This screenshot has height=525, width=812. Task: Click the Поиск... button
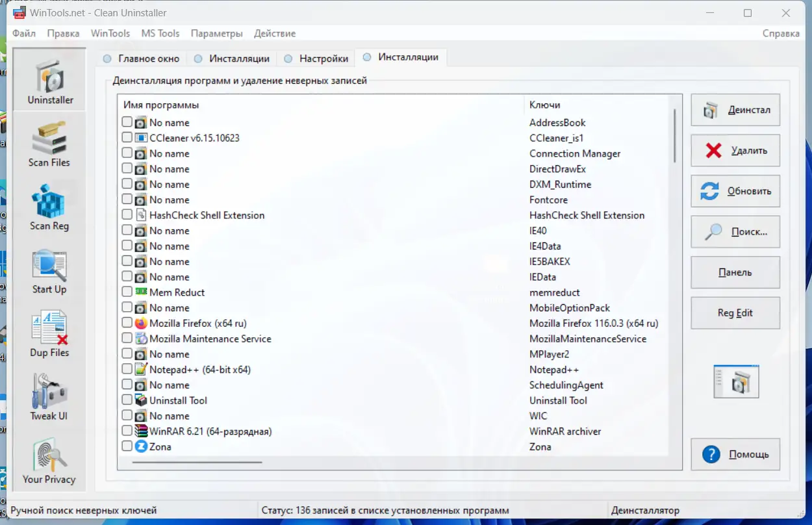coord(735,231)
